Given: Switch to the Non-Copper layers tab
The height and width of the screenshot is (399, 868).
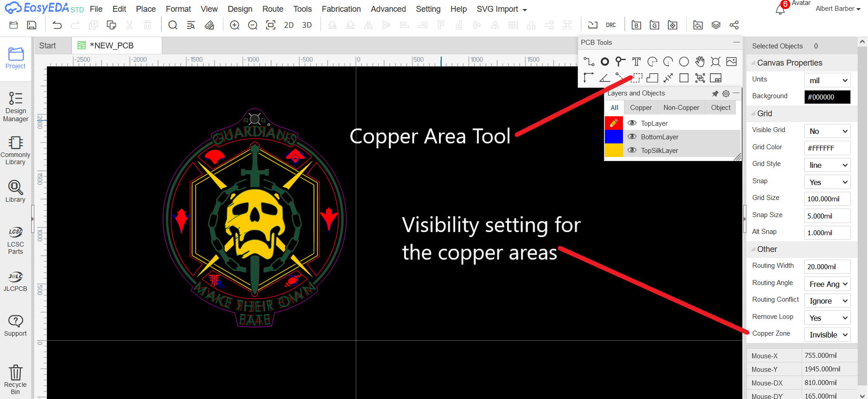Looking at the screenshot, I should coord(681,108).
